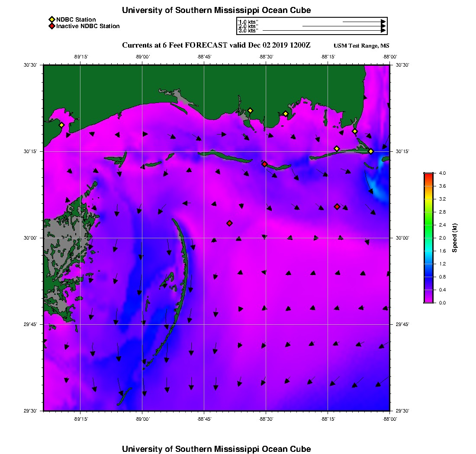Select the red inactive marker just above 30°00' latitude
This screenshot has width=476, height=454.
(x=229, y=223)
